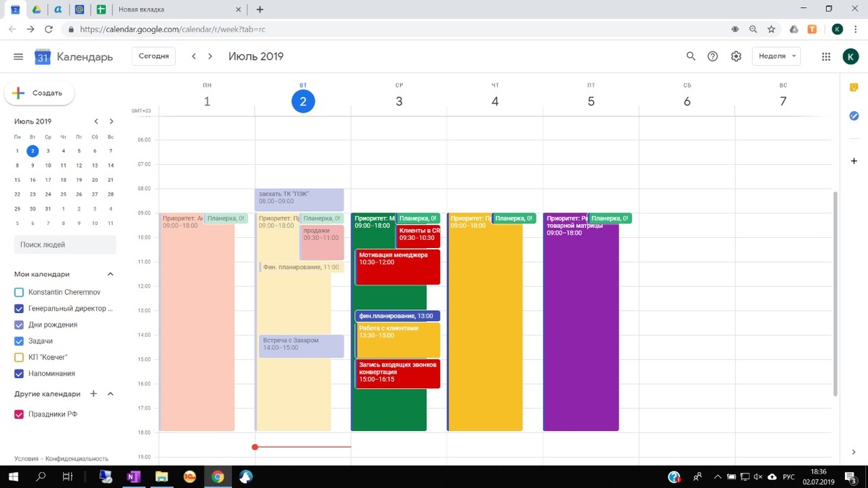
Task: Add another calendar with plus icon
Action: coord(93,394)
